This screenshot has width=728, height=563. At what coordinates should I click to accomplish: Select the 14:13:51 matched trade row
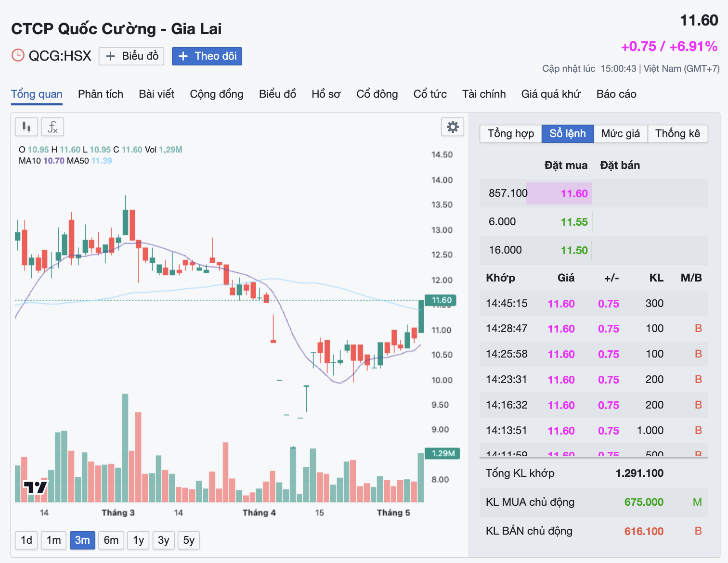point(594,431)
